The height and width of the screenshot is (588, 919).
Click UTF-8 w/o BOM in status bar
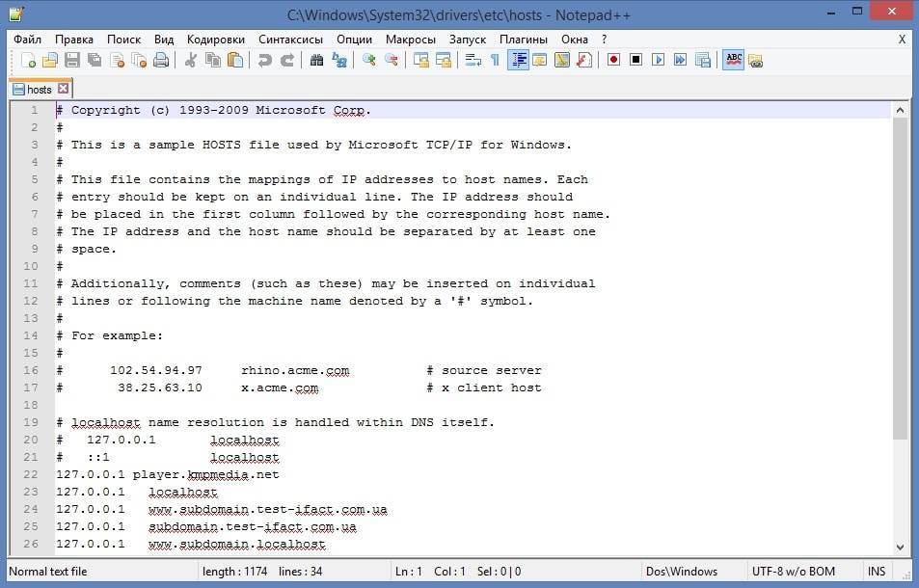794,571
